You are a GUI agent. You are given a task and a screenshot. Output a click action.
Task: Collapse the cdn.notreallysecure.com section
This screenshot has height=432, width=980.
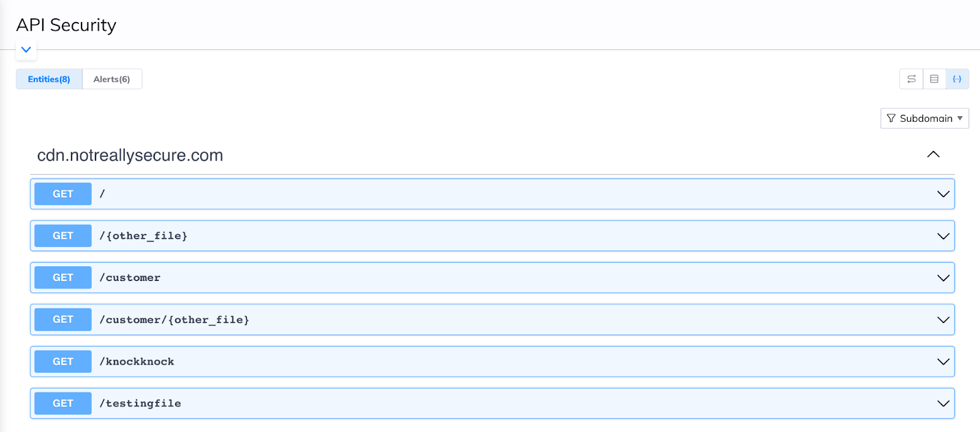pos(933,154)
